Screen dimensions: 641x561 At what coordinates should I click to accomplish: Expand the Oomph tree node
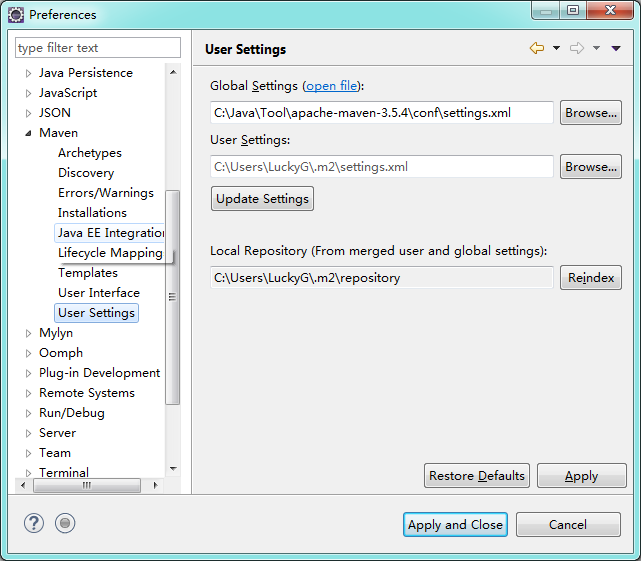coord(28,353)
